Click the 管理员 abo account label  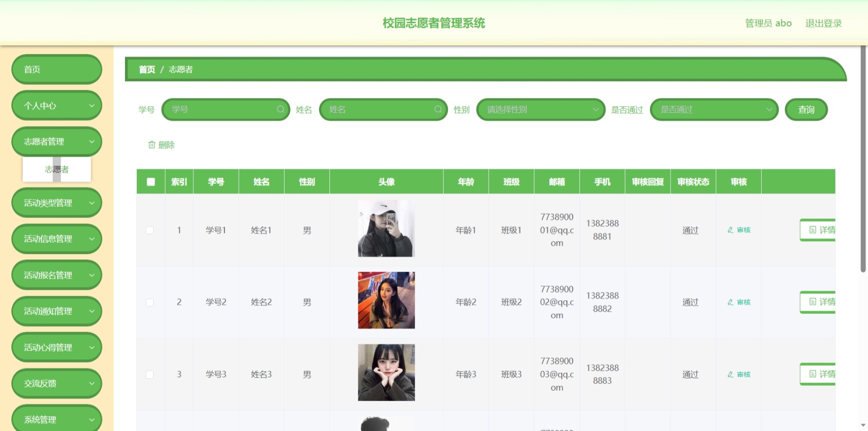768,23
